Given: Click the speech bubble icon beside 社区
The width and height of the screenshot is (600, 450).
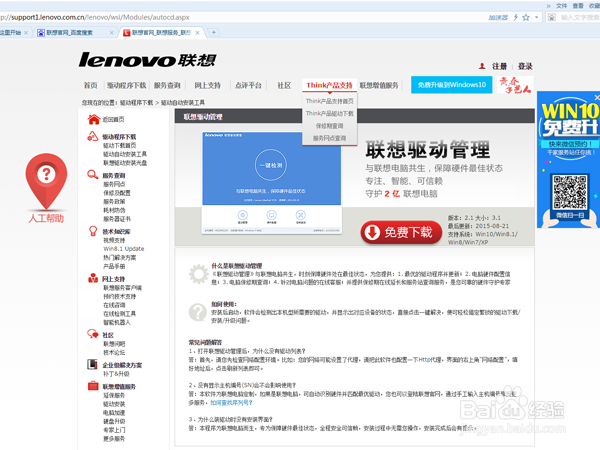Looking at the screenshot, I should click(93, 334).
